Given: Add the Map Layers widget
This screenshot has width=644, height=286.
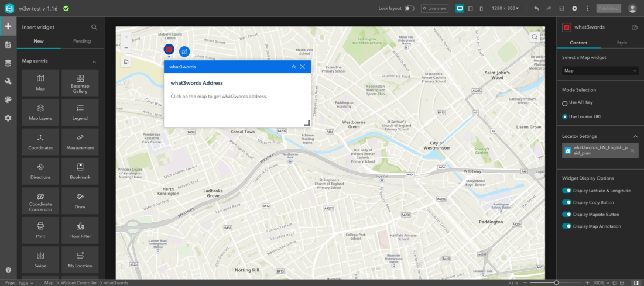Looking at the screenshot, I should point(40,112).
